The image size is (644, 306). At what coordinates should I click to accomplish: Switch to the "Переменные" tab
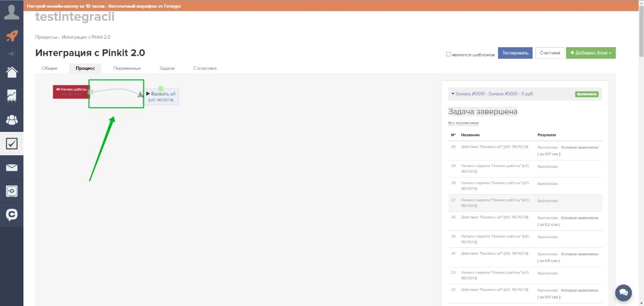[x=127, y=68]
